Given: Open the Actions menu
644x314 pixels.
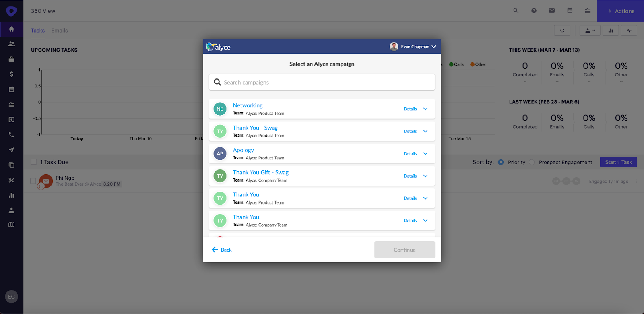Looking at the screenshot, I should [620, 11].
